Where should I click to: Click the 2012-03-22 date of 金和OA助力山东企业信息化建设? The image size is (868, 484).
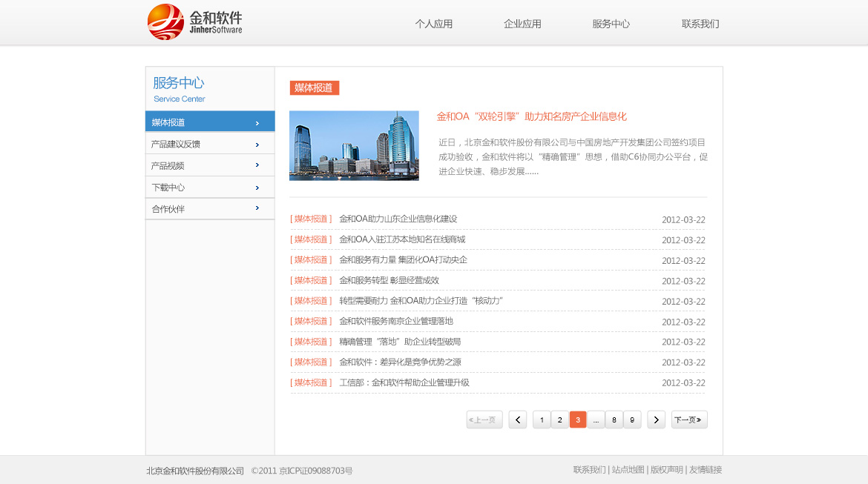point(684,219)
